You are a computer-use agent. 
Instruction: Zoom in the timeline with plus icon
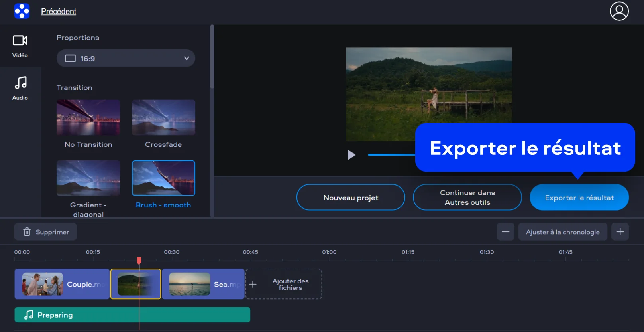(620, 232)
